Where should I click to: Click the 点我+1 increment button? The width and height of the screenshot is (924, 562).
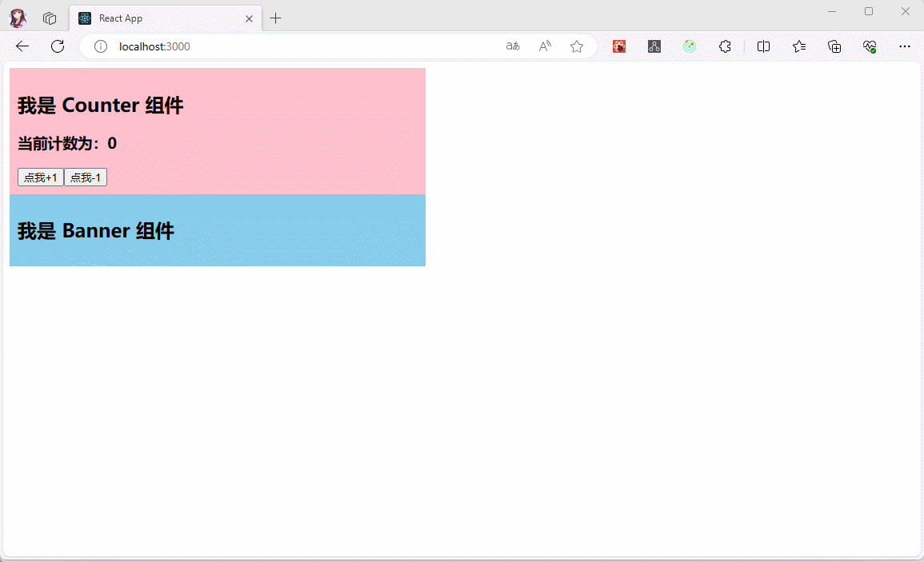pos(41,177)
